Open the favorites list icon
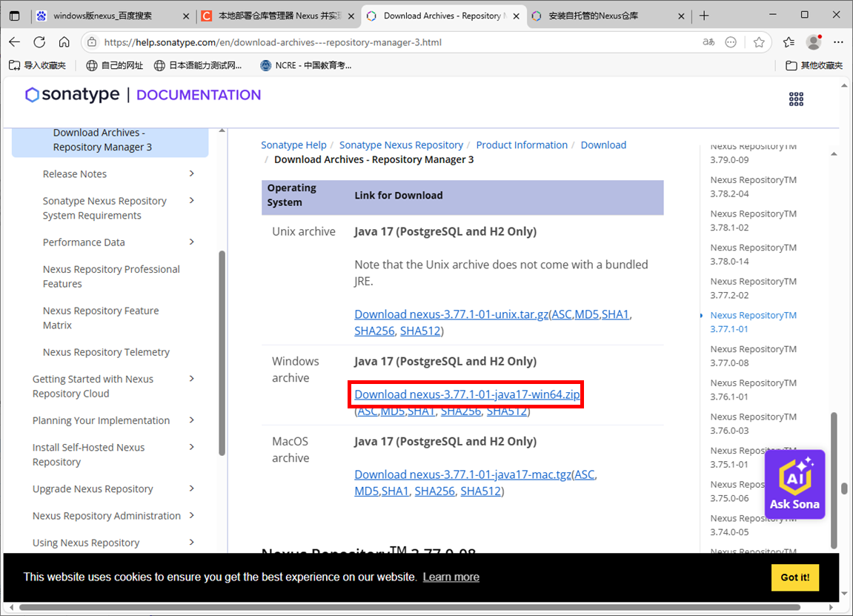 click(x=789, y=42)
